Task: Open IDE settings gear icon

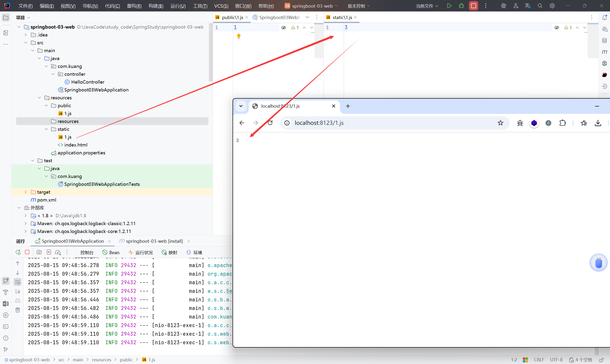Action: 552,6
